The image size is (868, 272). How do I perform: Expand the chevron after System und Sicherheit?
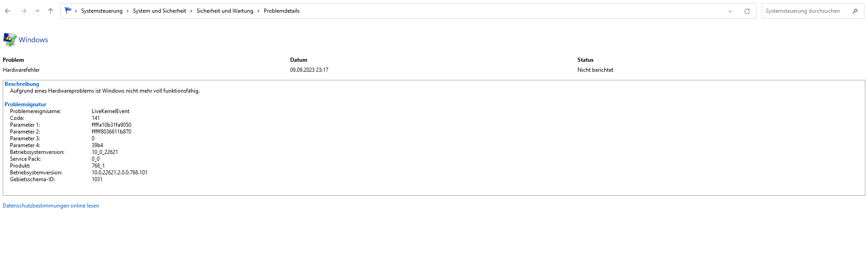[x=191, y=11]
